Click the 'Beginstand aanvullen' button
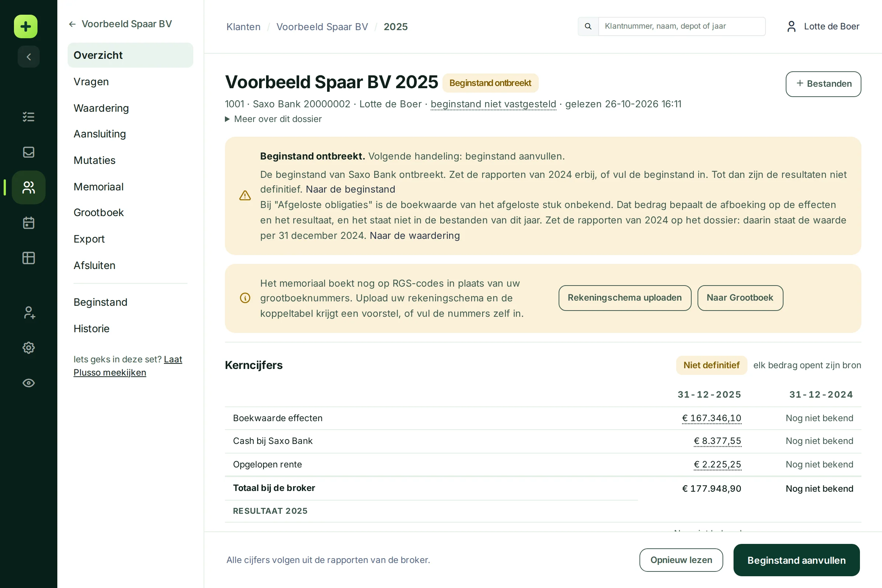 (x=796, y=560)
